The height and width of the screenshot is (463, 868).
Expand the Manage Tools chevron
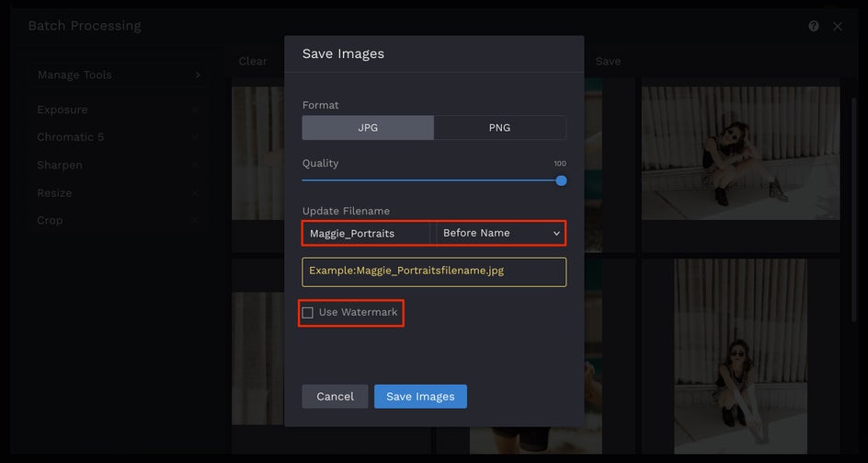point(198,75)
